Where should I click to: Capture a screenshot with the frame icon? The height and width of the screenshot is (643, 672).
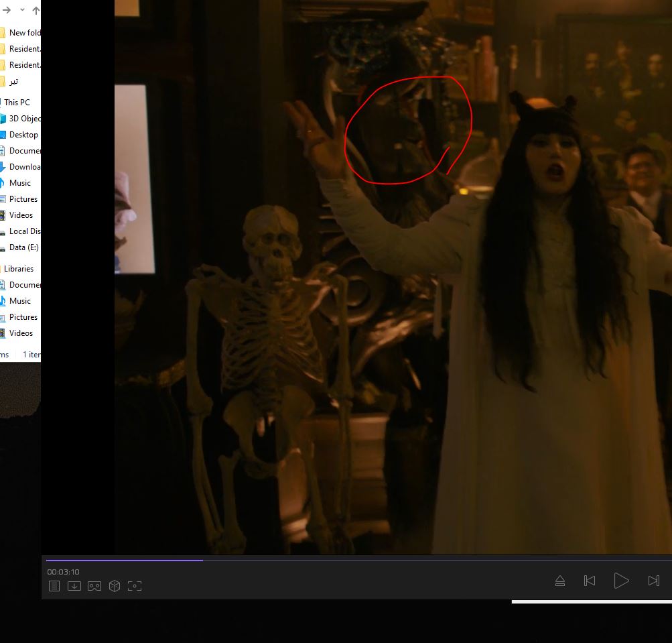click(x=135, y=586)
